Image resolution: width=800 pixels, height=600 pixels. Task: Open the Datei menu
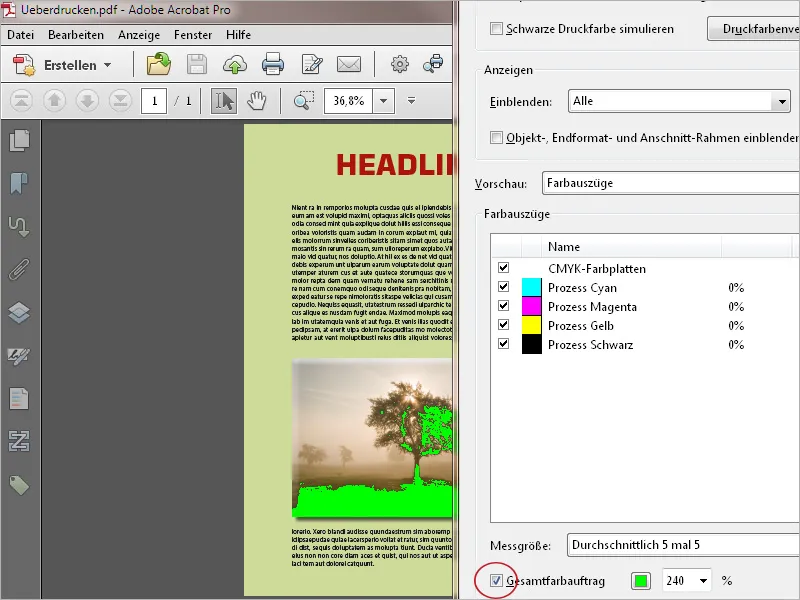[20, 35]
